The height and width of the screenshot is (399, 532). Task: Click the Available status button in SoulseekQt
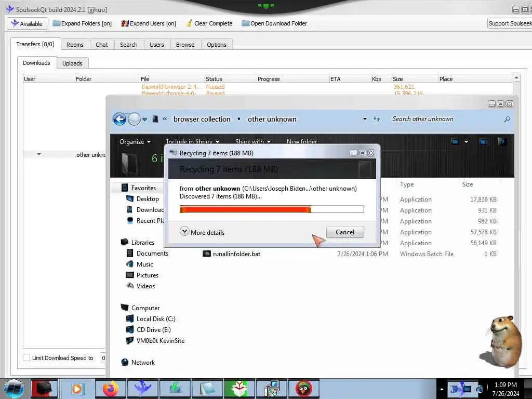pos(27,23)
